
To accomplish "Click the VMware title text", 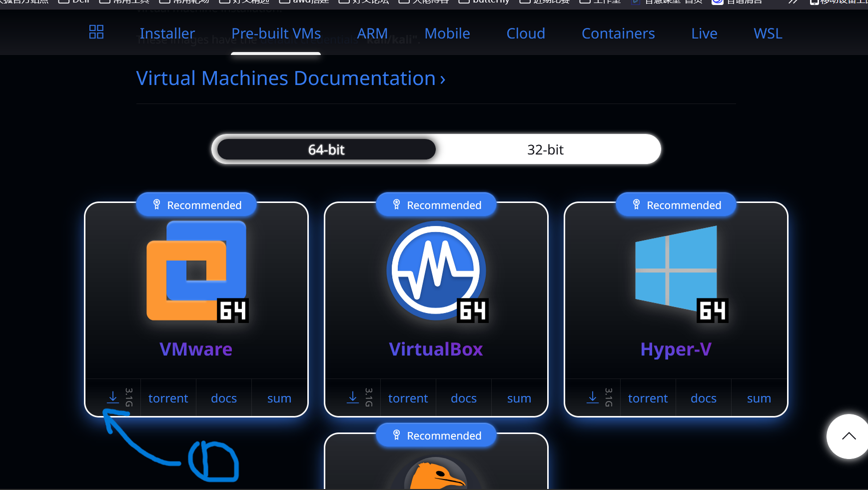I will 196,349.
